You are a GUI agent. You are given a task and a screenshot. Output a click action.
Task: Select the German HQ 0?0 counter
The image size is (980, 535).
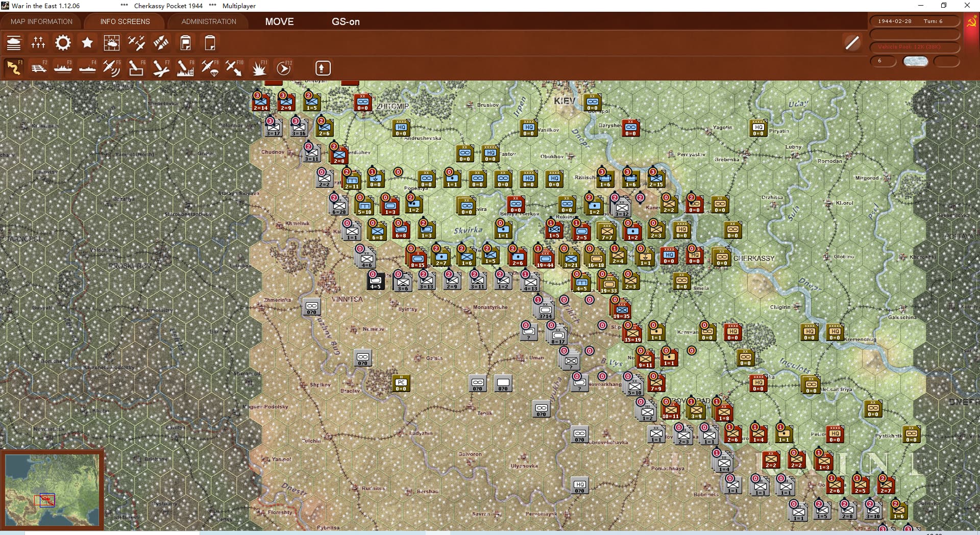tap(579, 485)
